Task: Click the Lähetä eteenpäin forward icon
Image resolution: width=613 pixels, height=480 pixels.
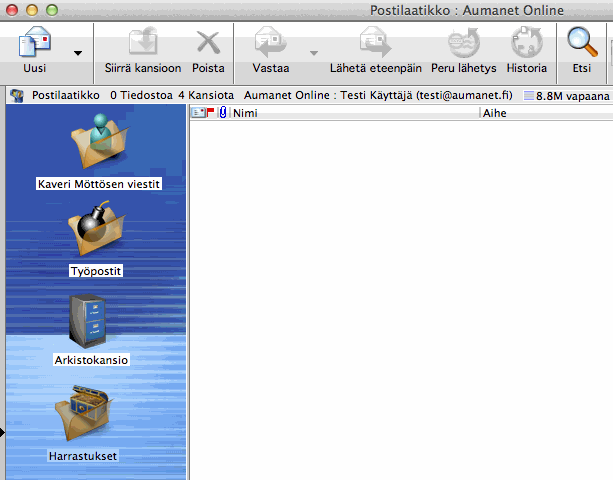Action: point(375,45)
